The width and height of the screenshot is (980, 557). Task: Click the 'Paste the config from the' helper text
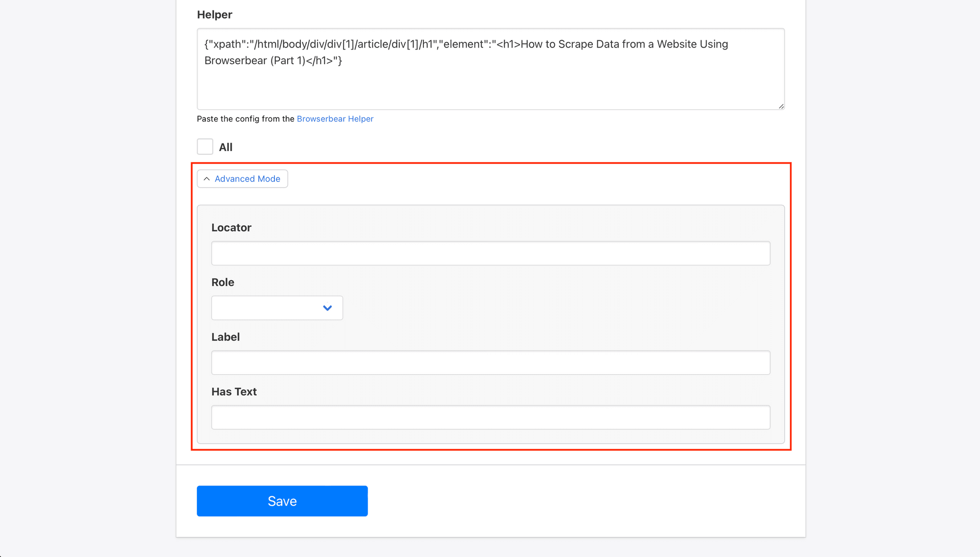point(245,119)
